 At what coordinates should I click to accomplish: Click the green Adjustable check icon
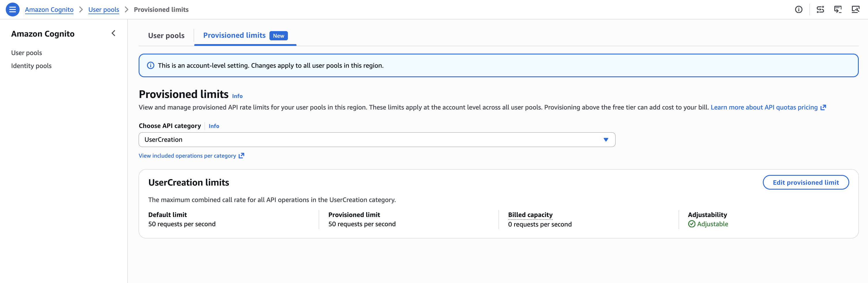(691, 224)
